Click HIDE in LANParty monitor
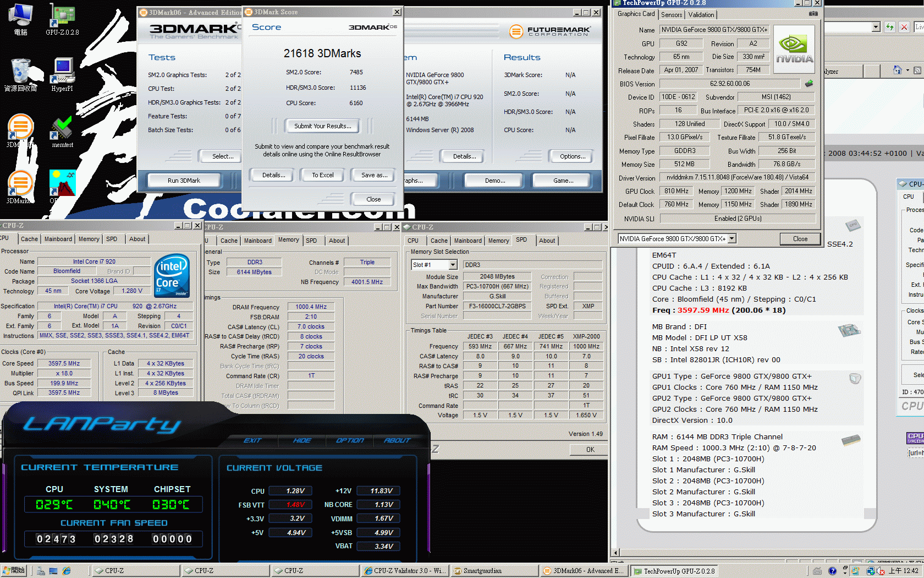The image size is (924, 578). (x=302, y=440)
